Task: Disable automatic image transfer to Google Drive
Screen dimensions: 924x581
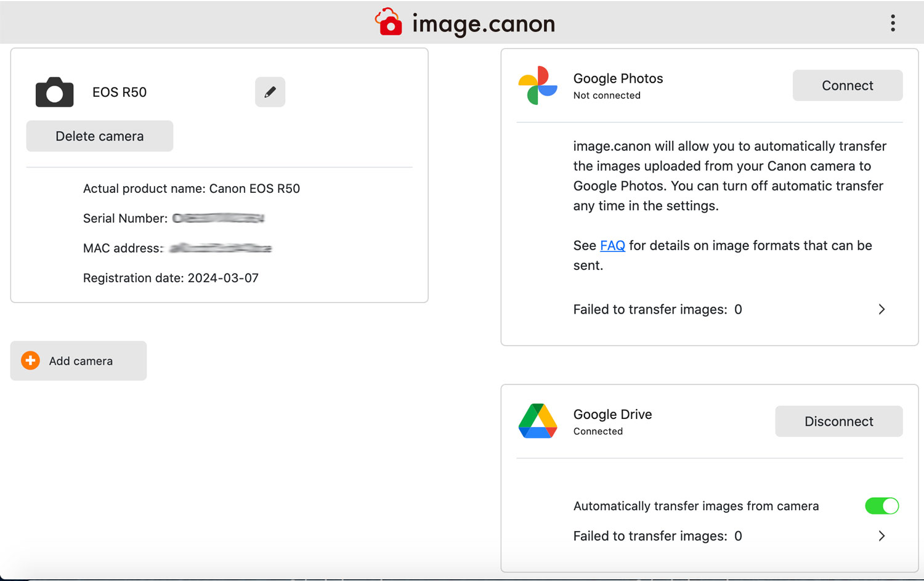Action: point(881,506)
